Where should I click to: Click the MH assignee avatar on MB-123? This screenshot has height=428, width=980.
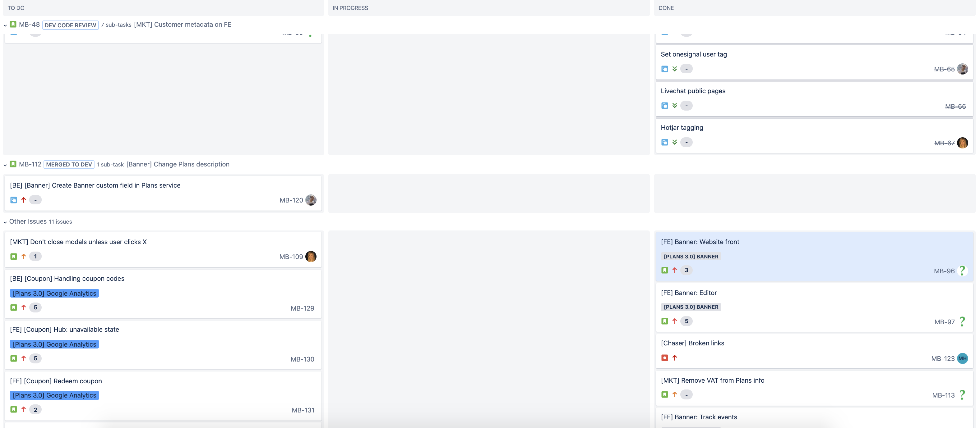(963, 358)
